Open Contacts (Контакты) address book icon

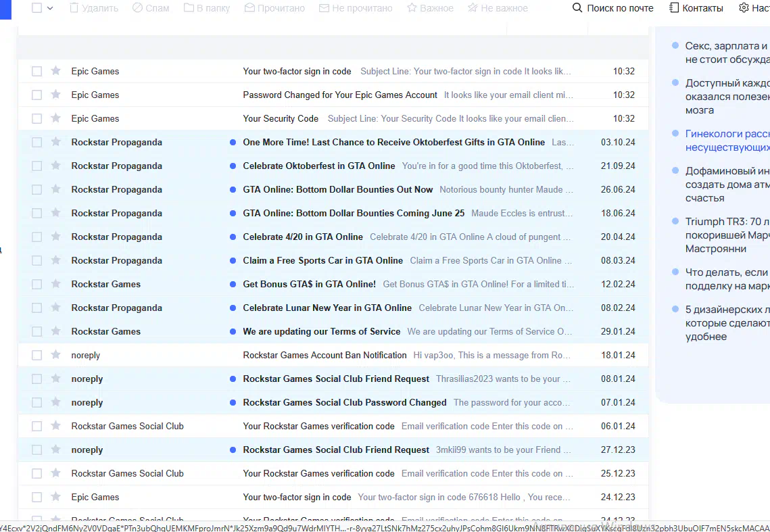pos(674,8)
